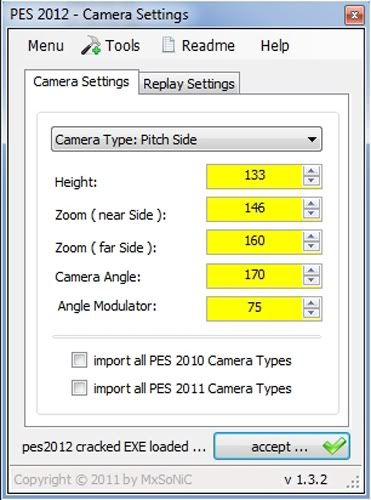
Task: Enable import all PES 2011 Camera Types
Action: (x=79, y=388)
